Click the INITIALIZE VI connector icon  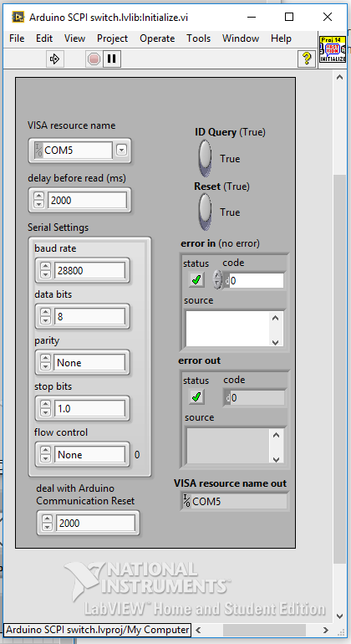pos(333,49)
